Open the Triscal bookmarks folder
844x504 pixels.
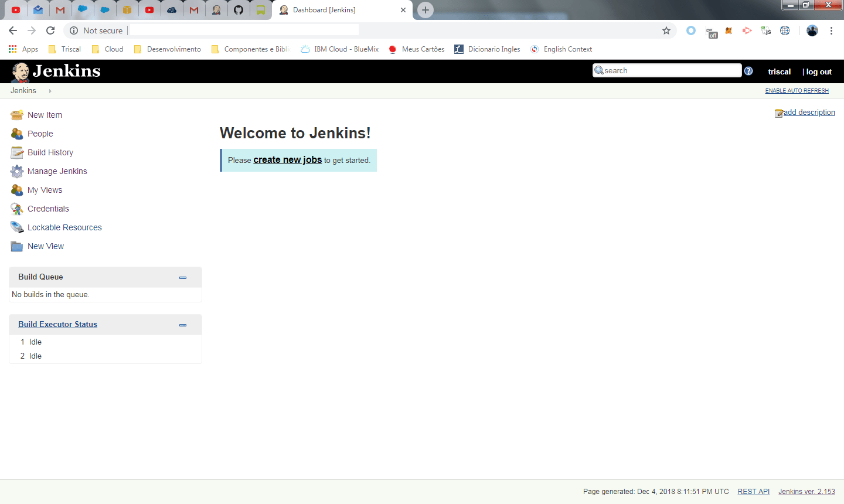pos(64,49)
